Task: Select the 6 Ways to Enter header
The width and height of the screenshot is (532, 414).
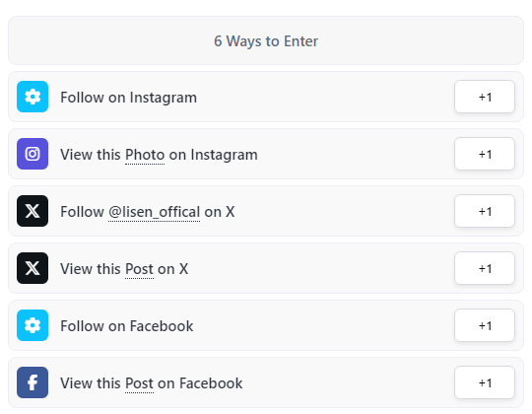Action: tap(266, 40)
